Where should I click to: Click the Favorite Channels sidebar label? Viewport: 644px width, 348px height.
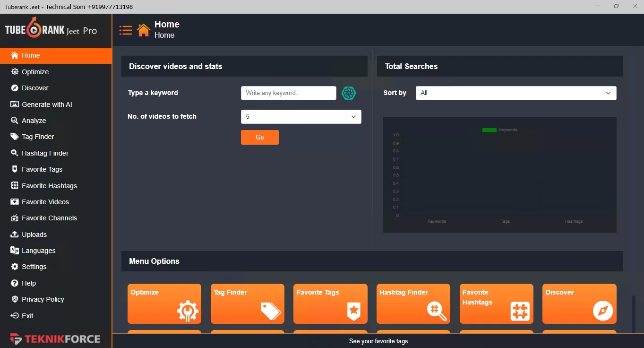point(49,218)
